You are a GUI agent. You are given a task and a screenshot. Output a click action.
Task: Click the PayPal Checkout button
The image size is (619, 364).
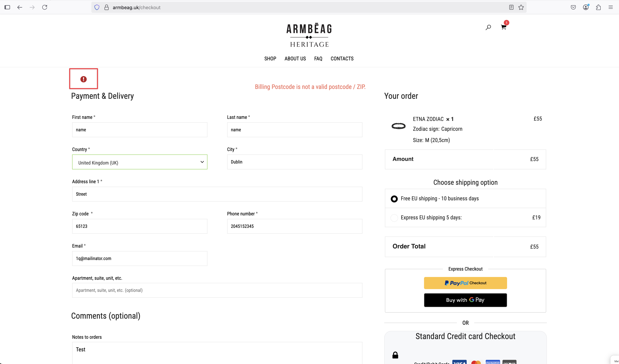[x=465, y=283]
